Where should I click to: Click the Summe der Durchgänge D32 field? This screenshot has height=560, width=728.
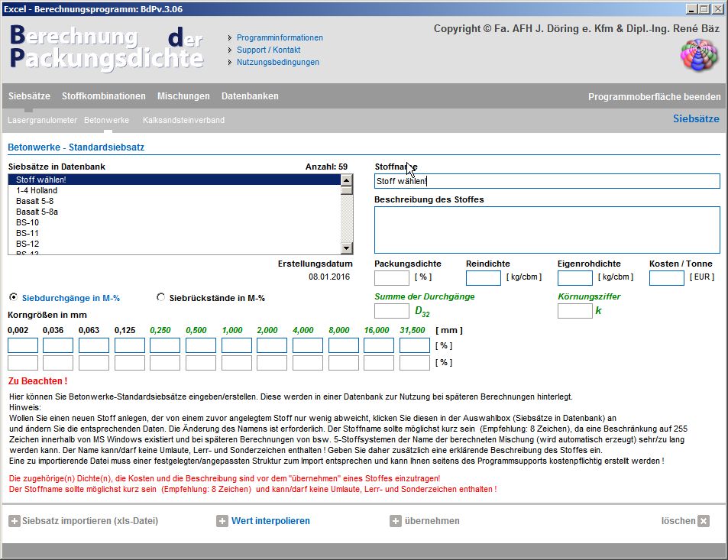coord(391,311)
